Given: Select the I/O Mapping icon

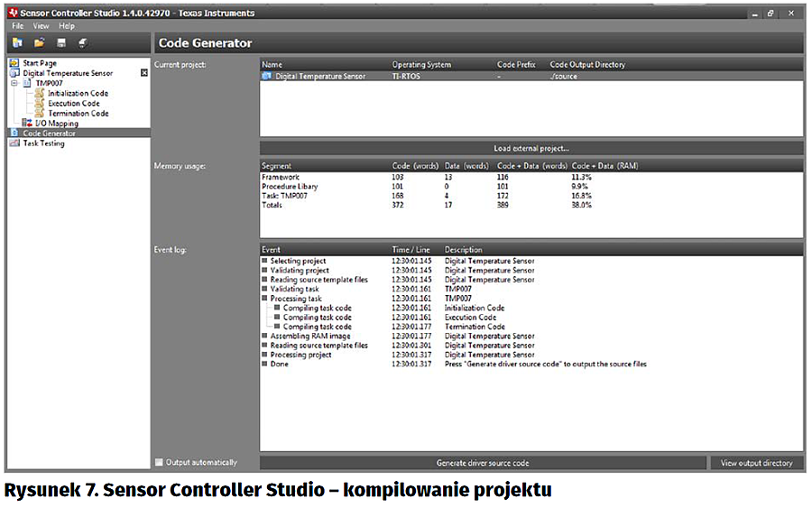Looking at the screenshot, I should tap(27, 124).
